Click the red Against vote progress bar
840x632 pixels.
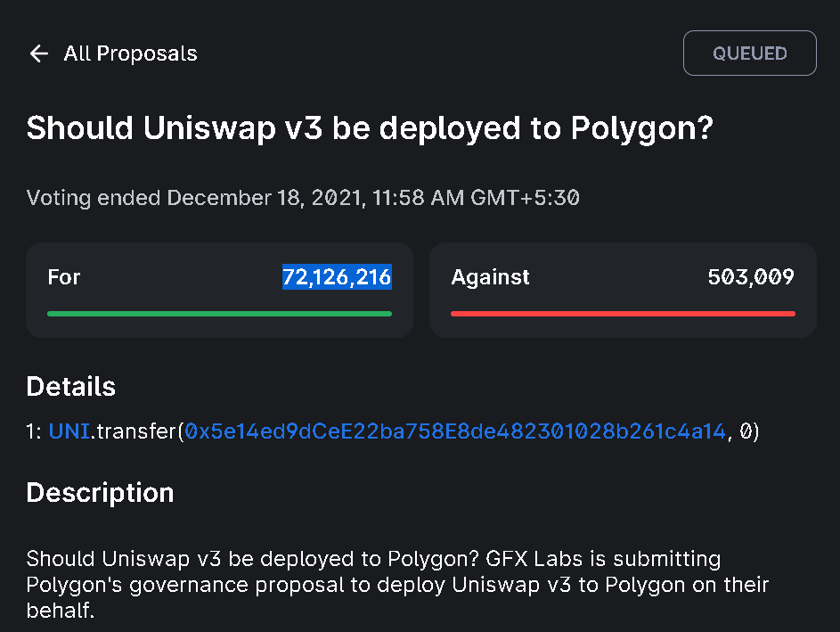click(623, 314)
